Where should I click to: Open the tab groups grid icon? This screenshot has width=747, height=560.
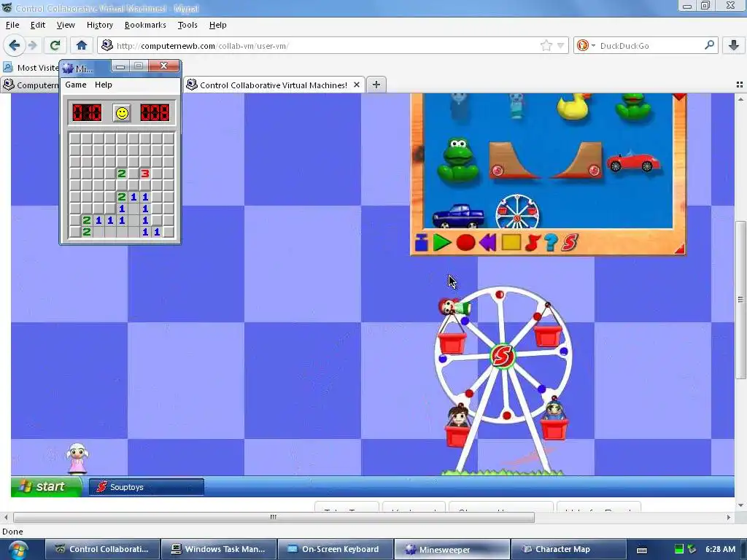[x=740, y=85]
